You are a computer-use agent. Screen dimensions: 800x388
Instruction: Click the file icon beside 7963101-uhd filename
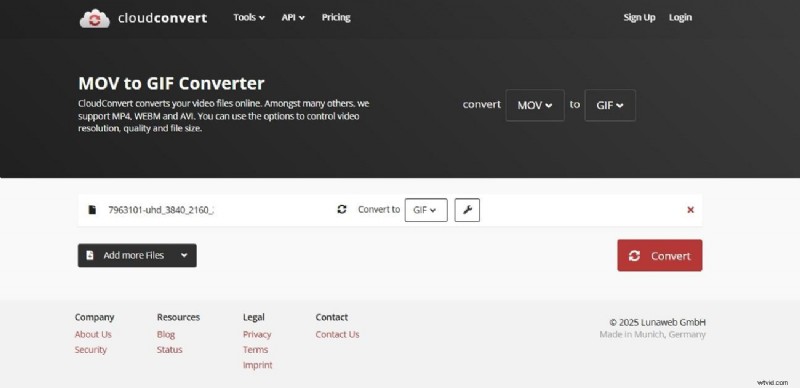pyautogui.click(x=92, y=210)
